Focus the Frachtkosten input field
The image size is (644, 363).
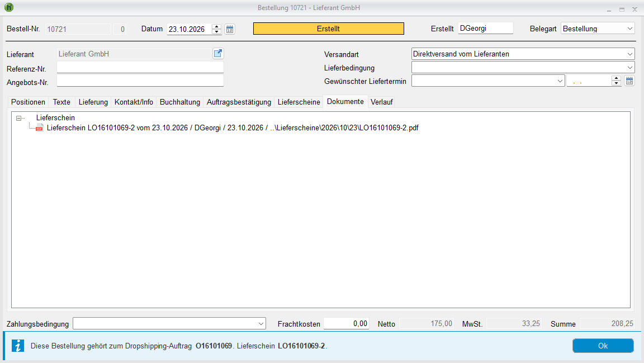[x=346, y=323]
